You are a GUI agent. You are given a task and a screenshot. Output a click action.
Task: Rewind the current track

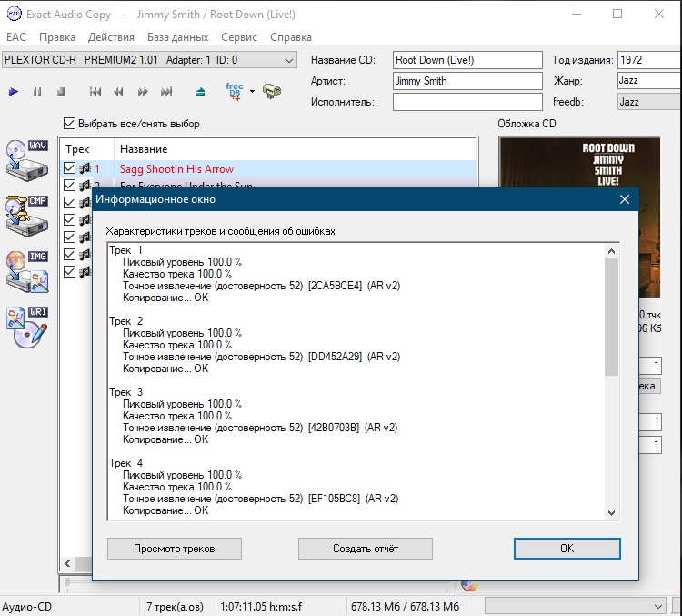[118, 91]
